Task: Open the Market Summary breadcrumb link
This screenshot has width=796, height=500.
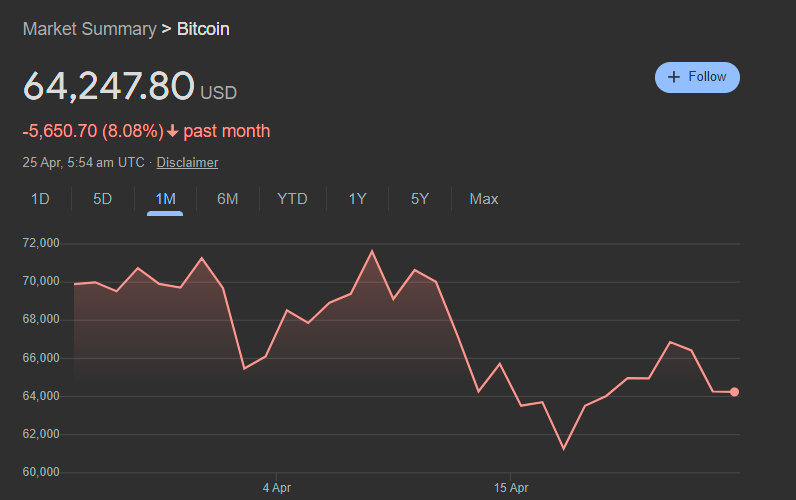Action: [x=89, y=29]
